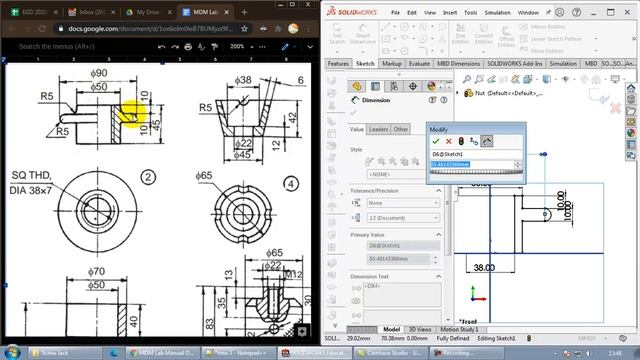Viewport: 640px width, 360px height.
Task: Open Appearances color-ball icon in task pane
Action: click(x=631, y=133)
